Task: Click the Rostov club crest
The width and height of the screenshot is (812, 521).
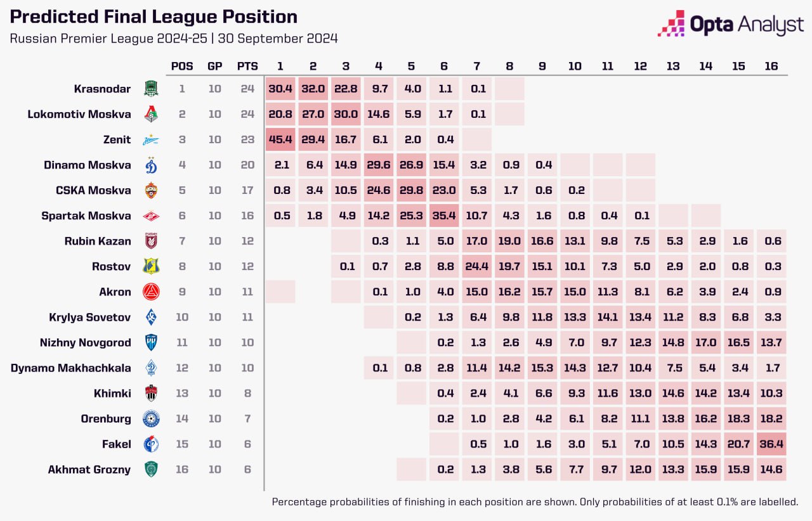Action: [151, 267]
